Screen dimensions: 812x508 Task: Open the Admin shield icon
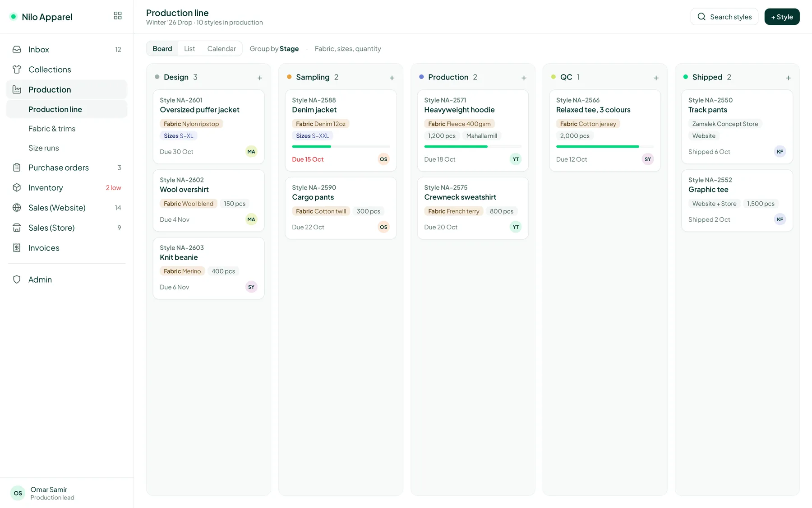click(x=17, y=280)
